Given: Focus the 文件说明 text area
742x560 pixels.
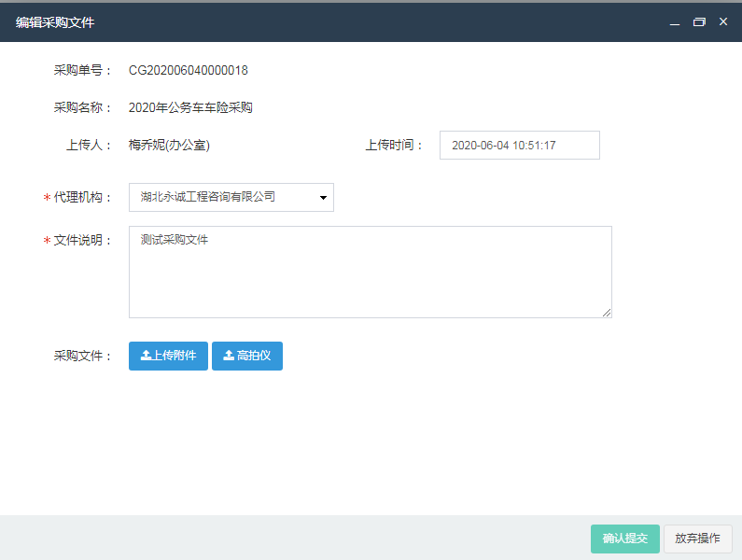Looking at the screenshot, I should point(370,272).
